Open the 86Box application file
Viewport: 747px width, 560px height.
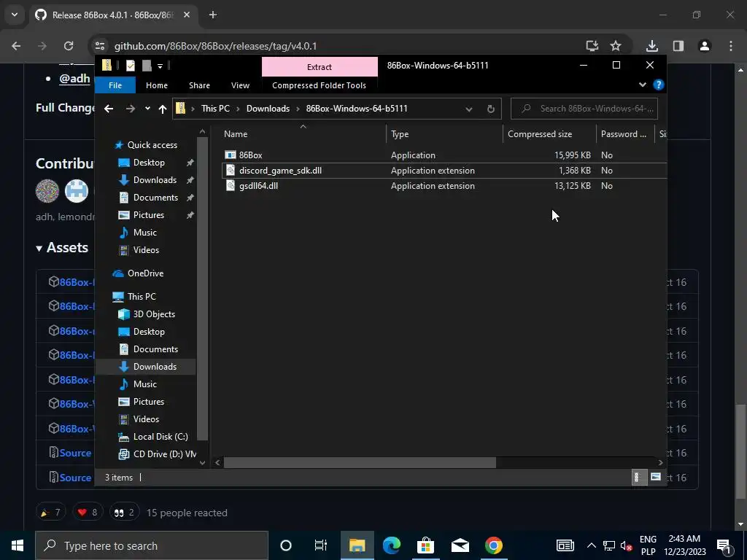[250, 155]
